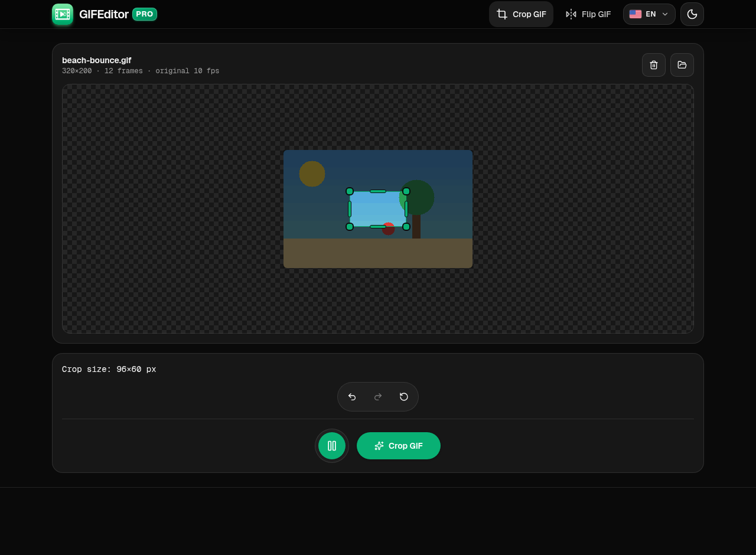Image resolution: width=756 pixels, height=555 pixels.
Task: Pause the GIF playback
Action: coord(332,446)
